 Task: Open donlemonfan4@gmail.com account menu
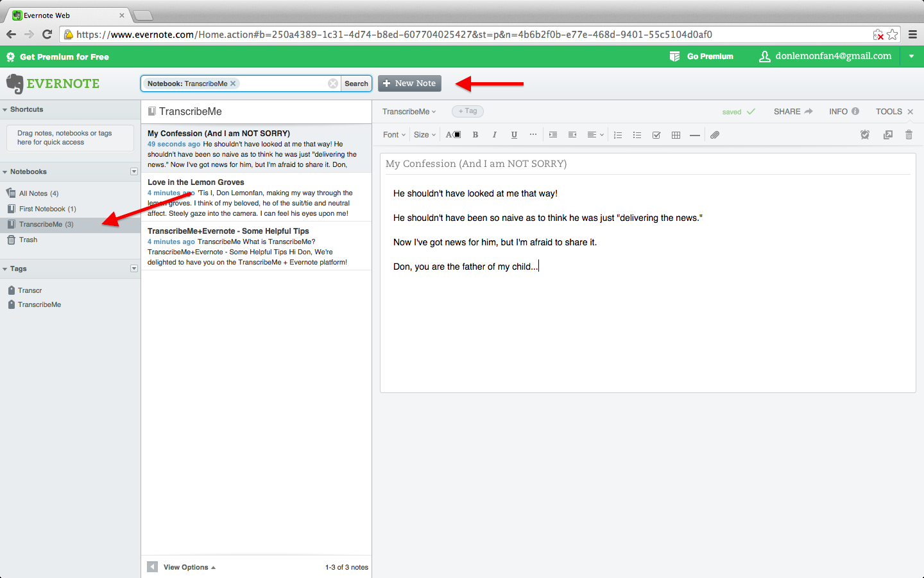tap(825, 57)
